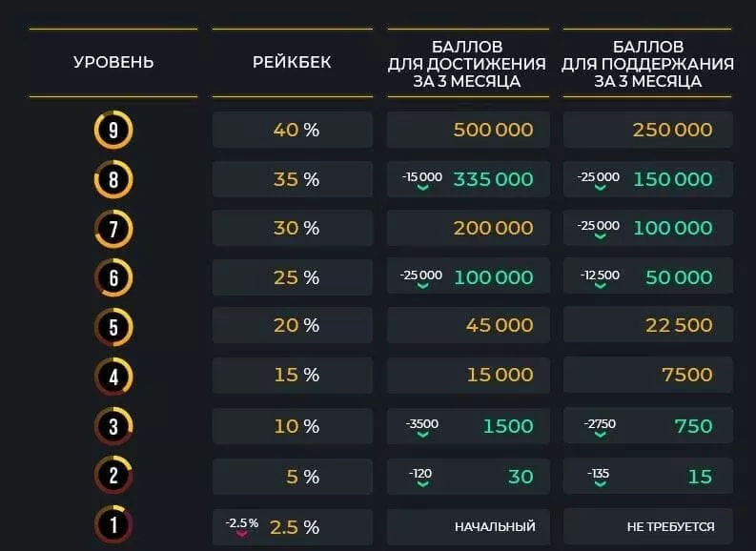The height and width of the screenshot is (551, 756).
Task: Click the УРОВЕНЬ column header
Action: pyautogui.click(x=113, y=62)
